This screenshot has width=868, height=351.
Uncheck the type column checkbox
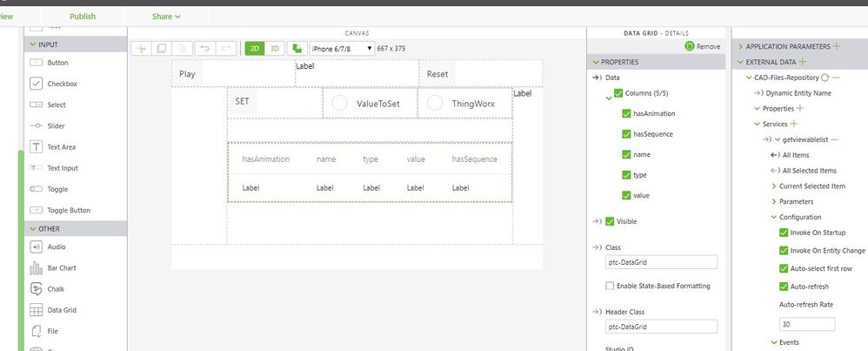pyautogui.click(x=626, y=175)
